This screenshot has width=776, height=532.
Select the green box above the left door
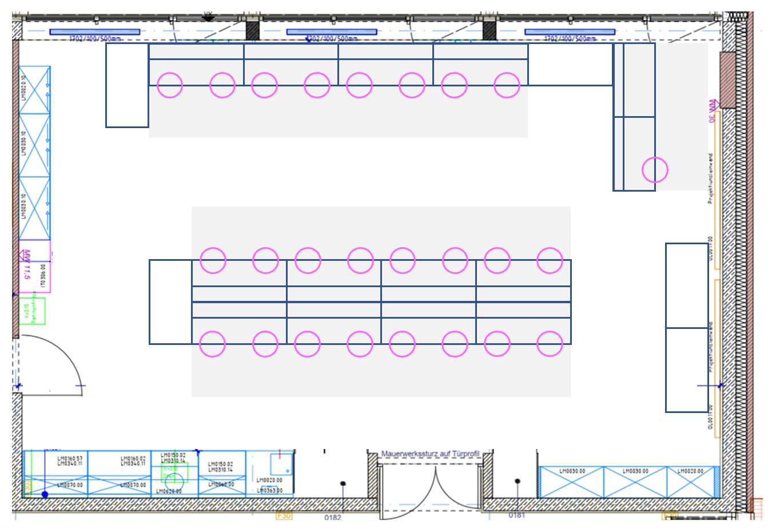(x=31, y=311)
